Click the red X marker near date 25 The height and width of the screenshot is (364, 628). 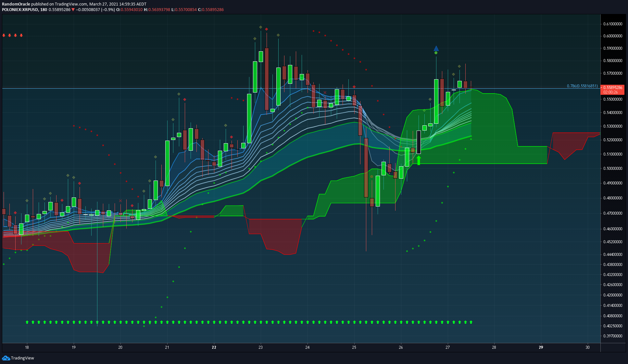point(325,93)
